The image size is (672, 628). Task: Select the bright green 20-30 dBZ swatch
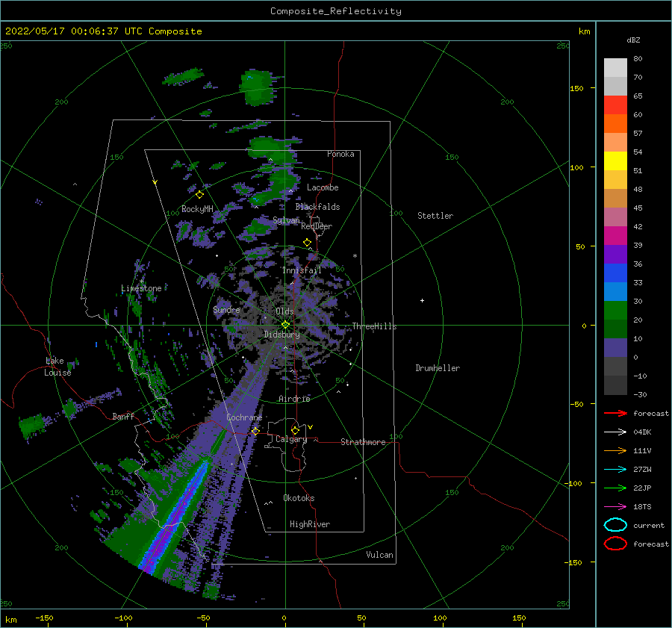click(615, 311)
